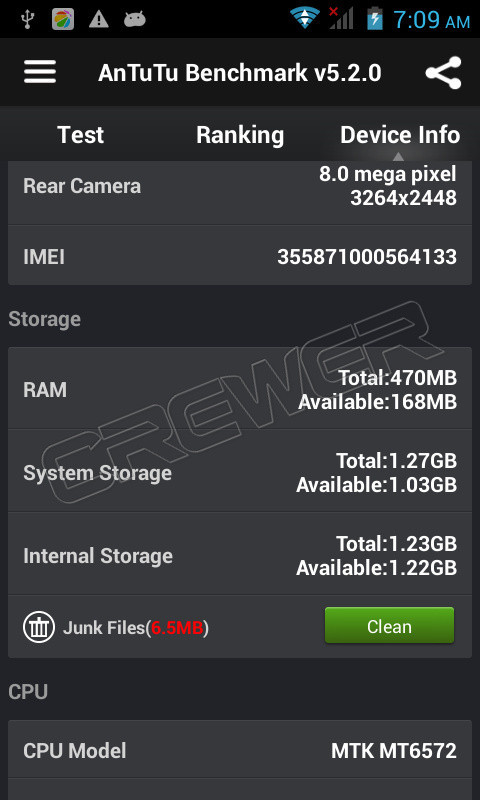Tap the warning triangle notification icon
Screen dimensions: 480x800
click(x=98, y=19)
